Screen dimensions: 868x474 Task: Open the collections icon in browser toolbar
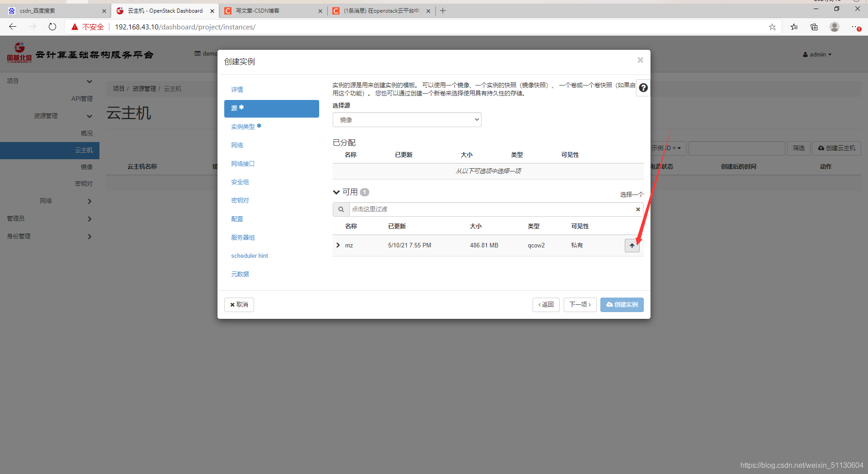pyautogui.click(x=814, y=27)
